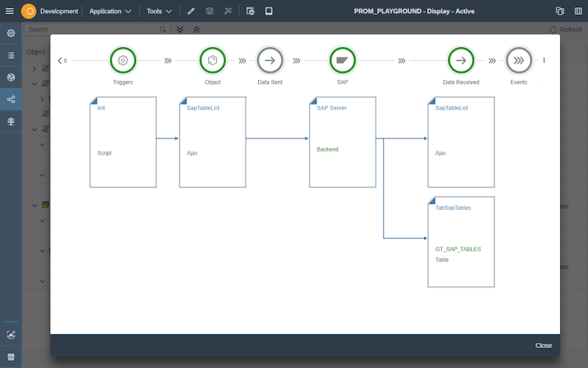Viewport: 588px width, 368px height.
Task: Open the SAP Server backend box
Action: [x=343, y=142]
